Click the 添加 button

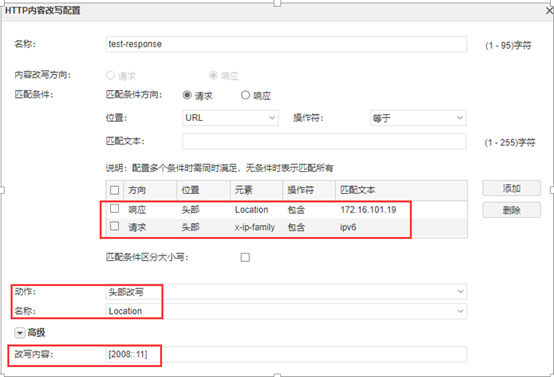tap(511, 188)
